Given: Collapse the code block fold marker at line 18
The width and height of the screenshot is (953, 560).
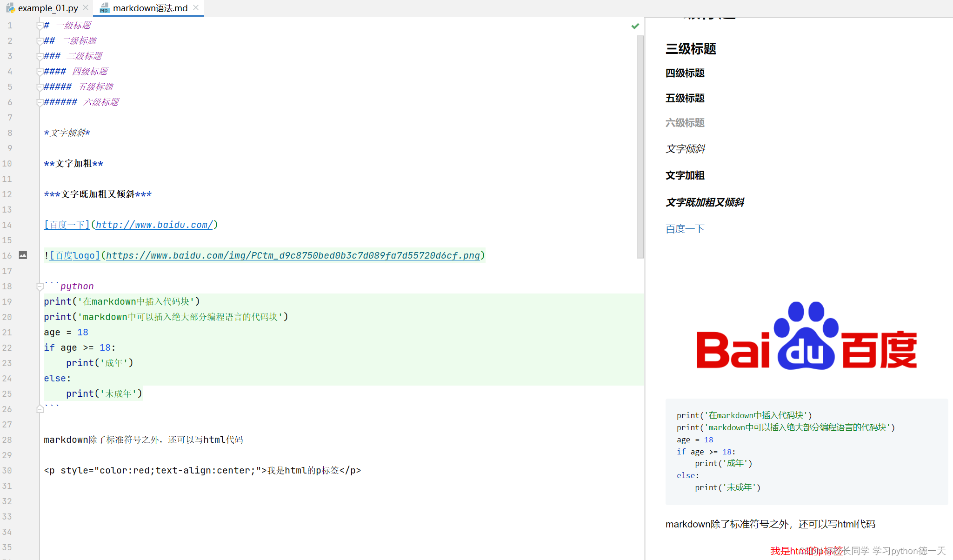Looking at the screenshot, I should click(x=40, y=287).
